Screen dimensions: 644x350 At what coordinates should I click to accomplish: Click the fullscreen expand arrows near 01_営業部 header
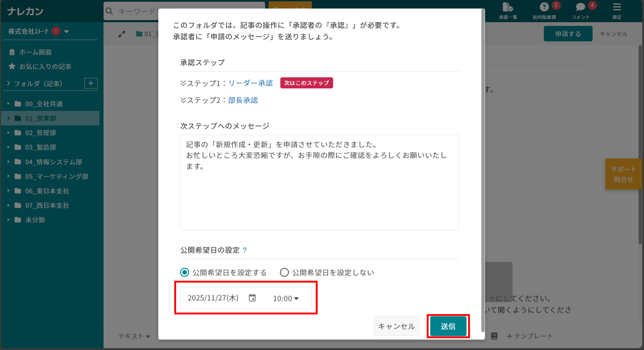pos(122,34)
